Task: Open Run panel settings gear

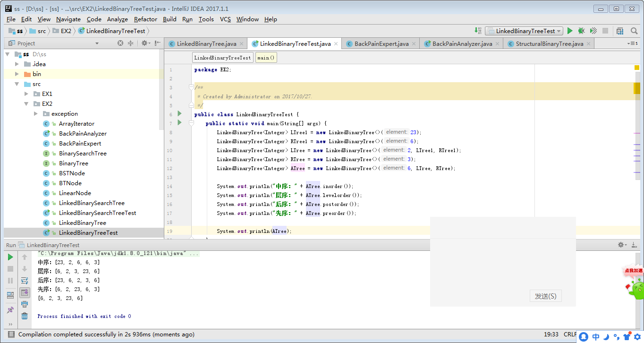Action: 623,245
